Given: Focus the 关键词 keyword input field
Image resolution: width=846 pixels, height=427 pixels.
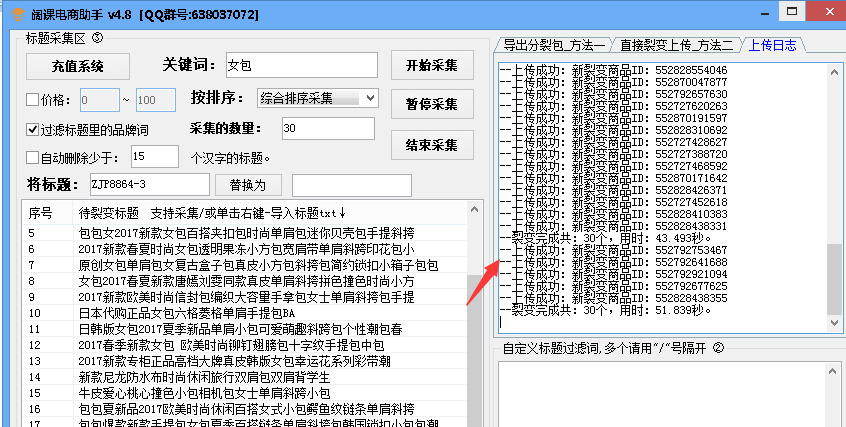Looking at the screenshot, I should 300,65.
